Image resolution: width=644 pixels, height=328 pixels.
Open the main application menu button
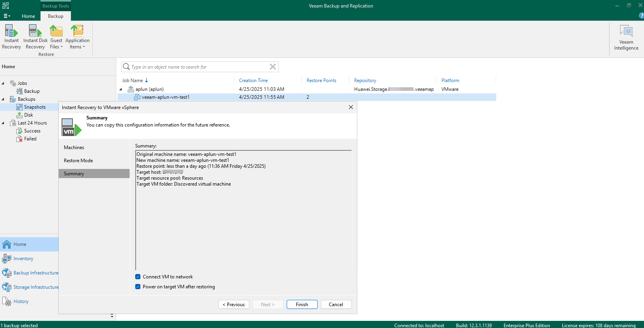7,16
